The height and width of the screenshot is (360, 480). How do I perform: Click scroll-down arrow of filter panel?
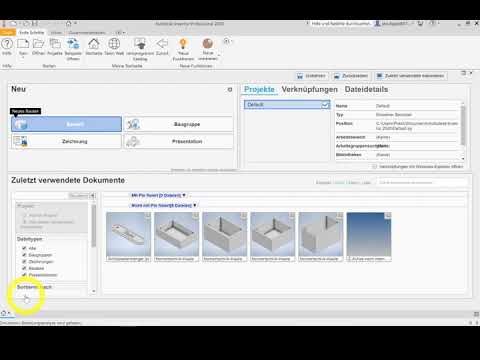click(x=94, y=291)
